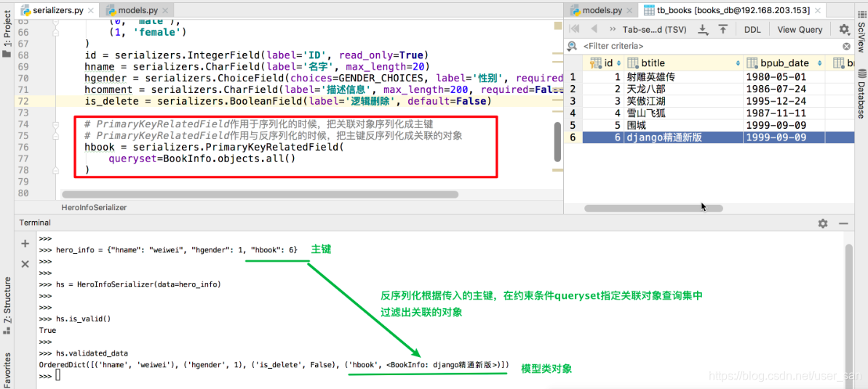Click the 1987-11-11 date cell
868x389 pixels.
[x=784, y=113]
